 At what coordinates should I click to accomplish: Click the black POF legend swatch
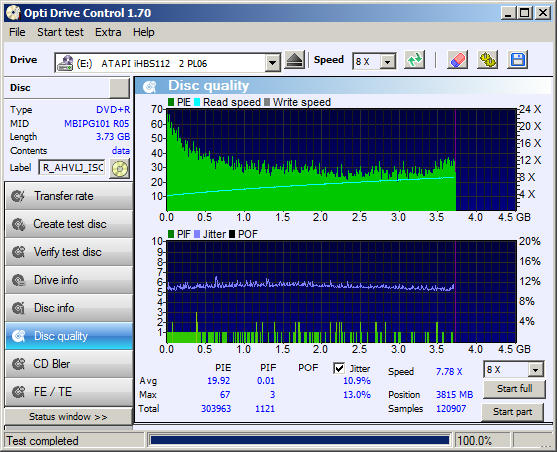pyautogui.click(x=232, y=234)
